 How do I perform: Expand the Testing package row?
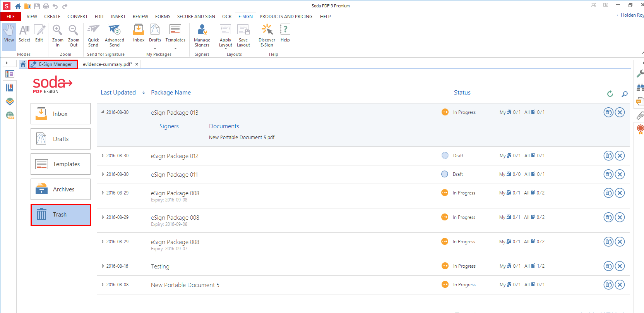[x=103, y=266]
